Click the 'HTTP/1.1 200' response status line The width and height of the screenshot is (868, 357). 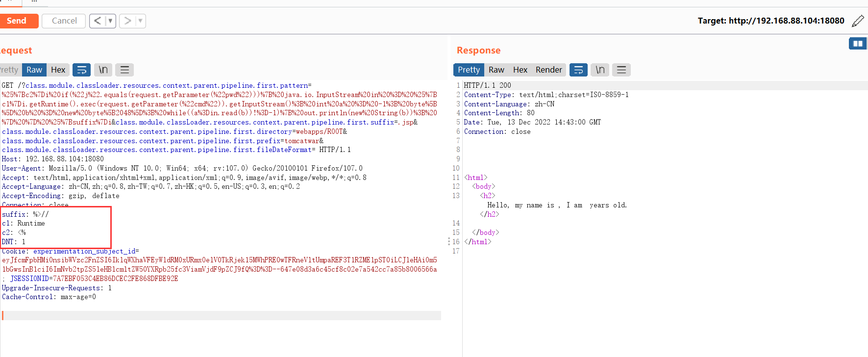pyautogui.click(x=487, y=85)
